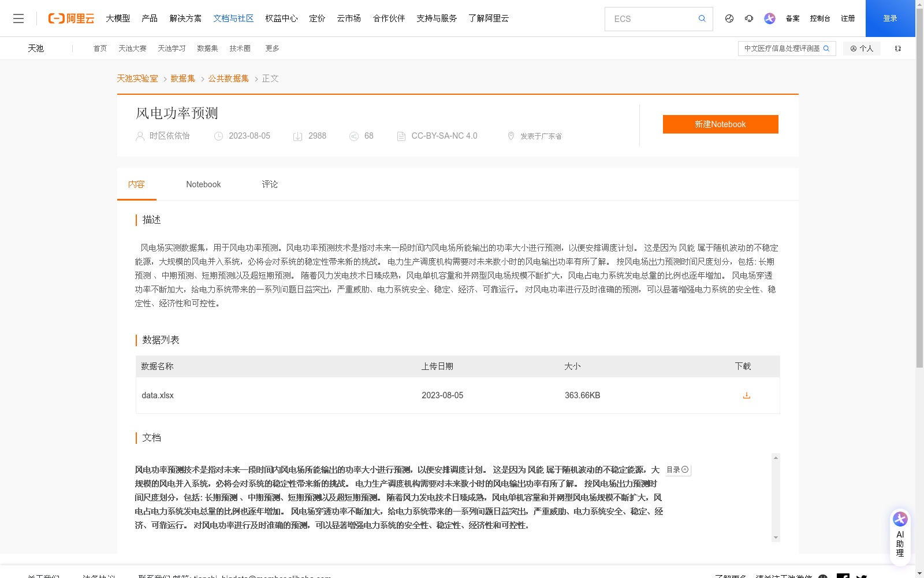924x578 pixels.
Task: Open 个人 account dropdown
Action: tap(862, 49)
